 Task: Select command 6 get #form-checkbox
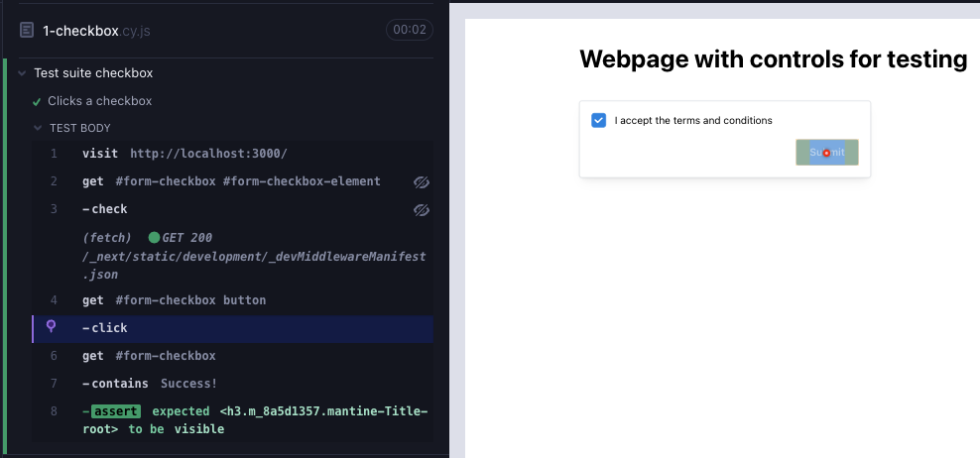coord(149,356)
